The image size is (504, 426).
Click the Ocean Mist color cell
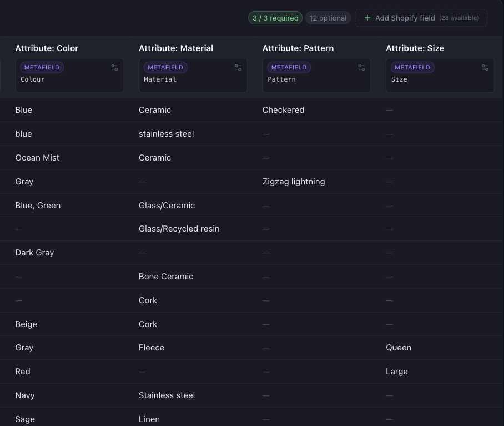(37, 158)
